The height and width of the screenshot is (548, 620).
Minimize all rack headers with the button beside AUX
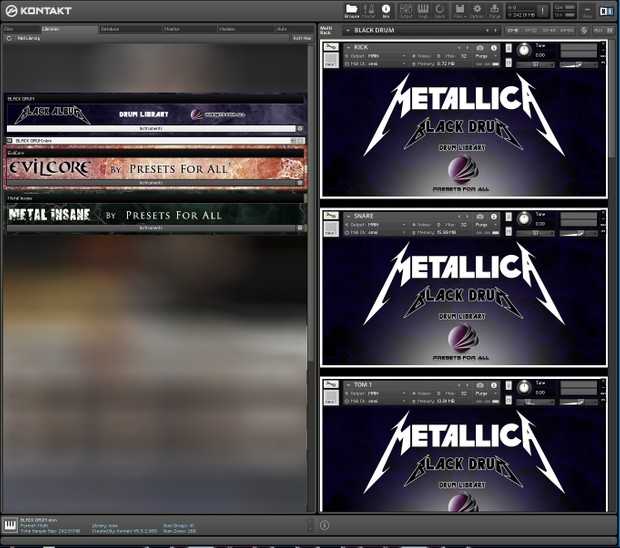click(x=610, y=30)
